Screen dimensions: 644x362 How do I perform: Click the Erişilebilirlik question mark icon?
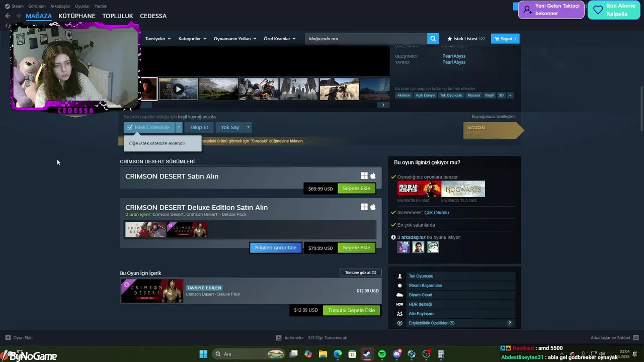point(510,323)
